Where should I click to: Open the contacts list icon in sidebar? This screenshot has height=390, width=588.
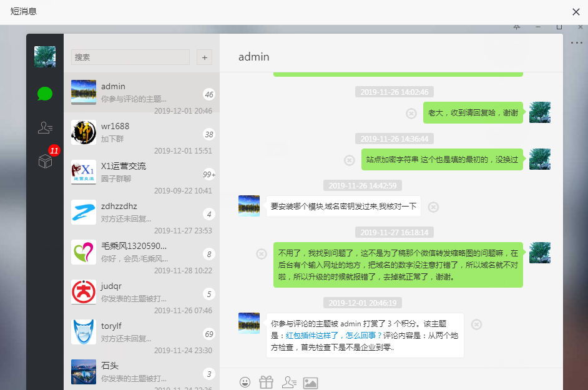45,128
